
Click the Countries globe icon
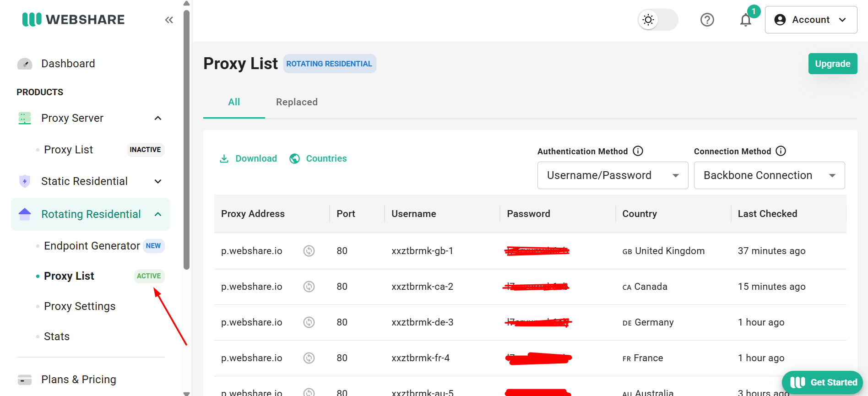295,158
